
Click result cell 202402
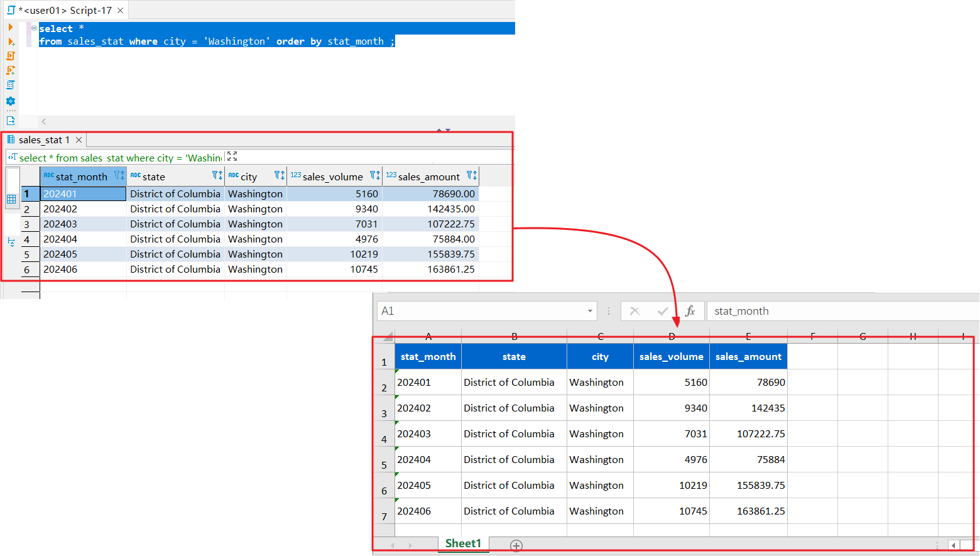pos(83,209)
